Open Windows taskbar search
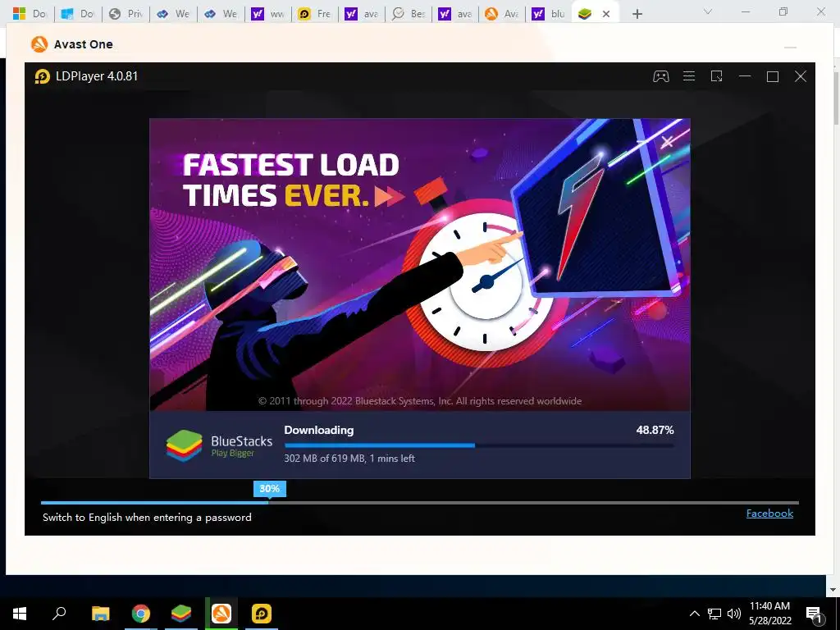This screenshot has height=630, width=840. [59, 614]
